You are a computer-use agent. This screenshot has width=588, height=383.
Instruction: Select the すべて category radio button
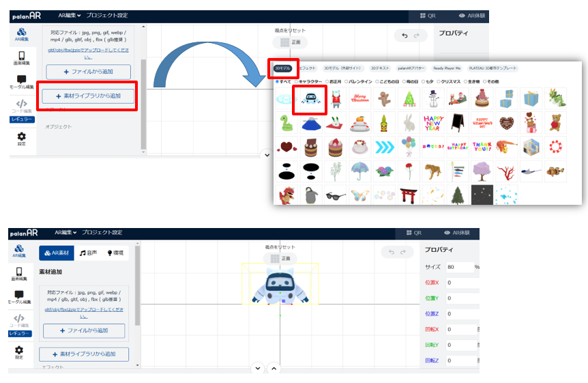[278, 81]
